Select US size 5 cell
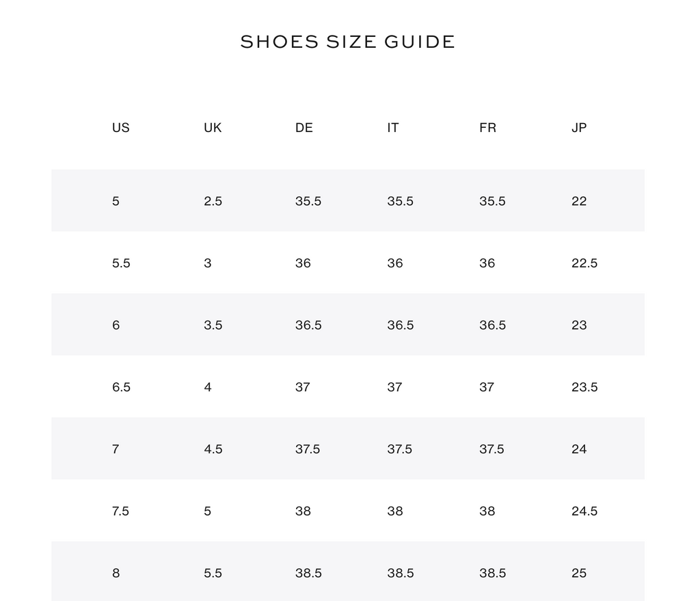 (x=116, y=202)
